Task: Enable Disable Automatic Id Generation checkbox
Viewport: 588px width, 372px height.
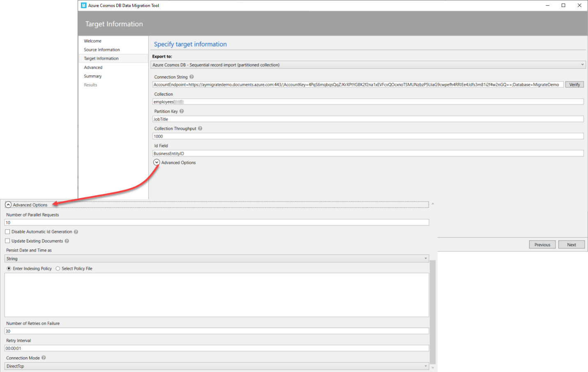Action: coord(7,232)
